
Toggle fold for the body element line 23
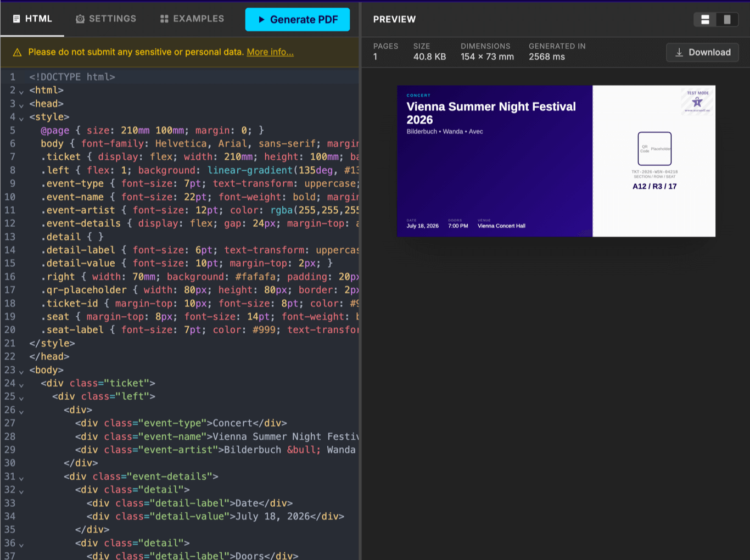click(21, 372)
